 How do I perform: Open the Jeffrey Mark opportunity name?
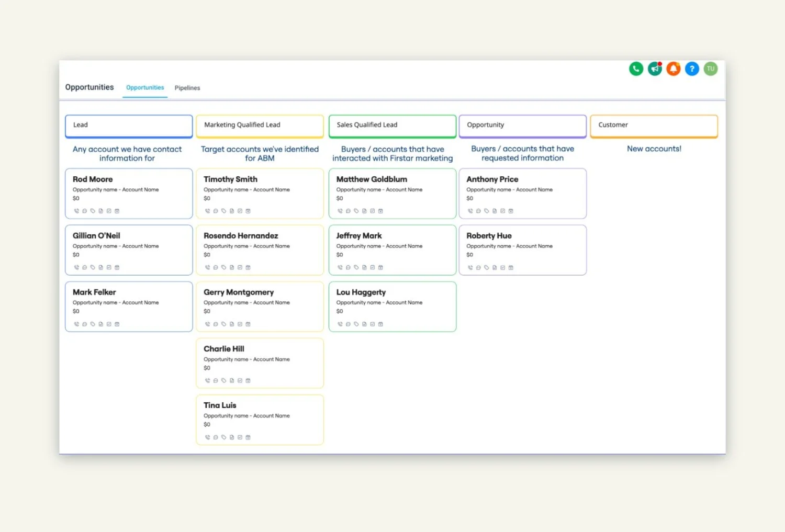pos(359,235)
